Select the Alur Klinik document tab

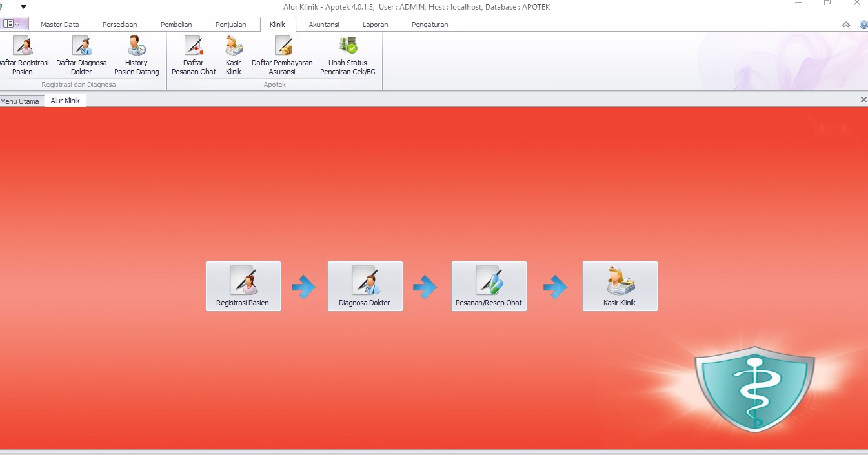coord(65,101)
